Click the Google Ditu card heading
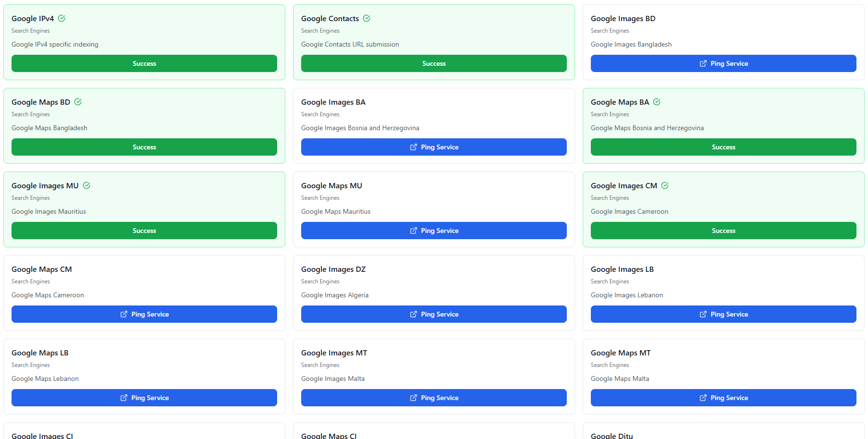The width and height of the screenshot is (868, 439). [611, 435]
